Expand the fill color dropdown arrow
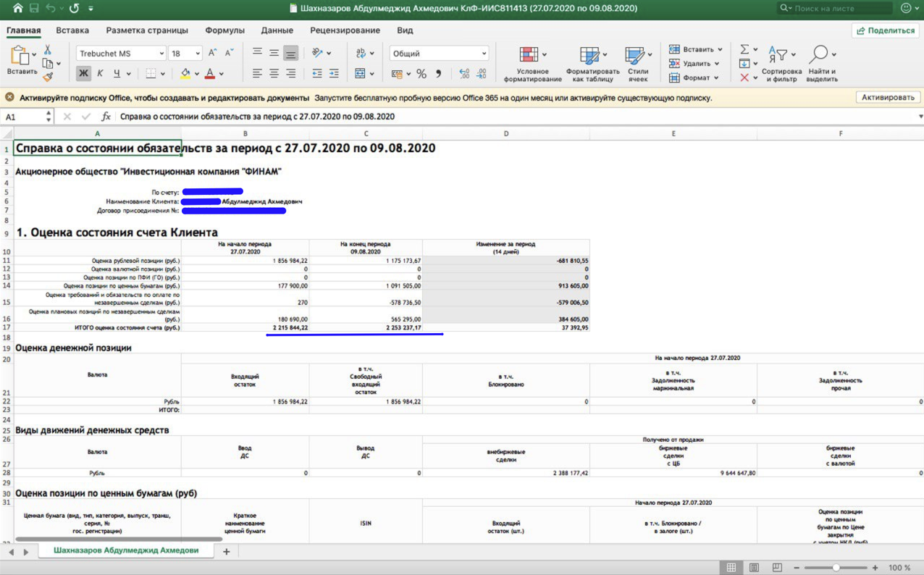924x575 pixels. coord(197,74)
